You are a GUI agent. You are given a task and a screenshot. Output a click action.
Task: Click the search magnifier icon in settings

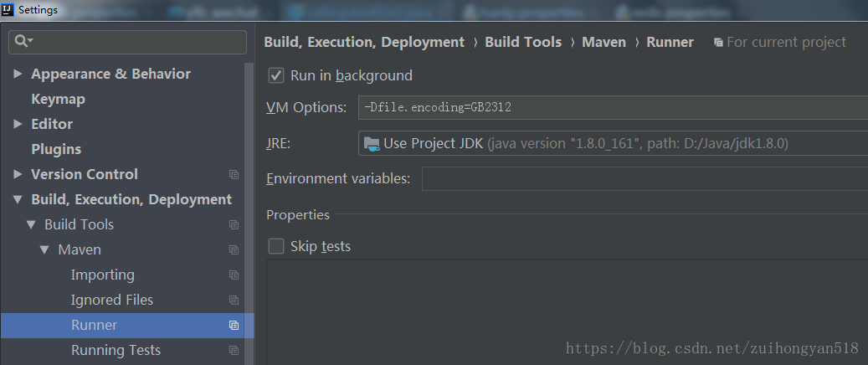(x=23, y=41)
